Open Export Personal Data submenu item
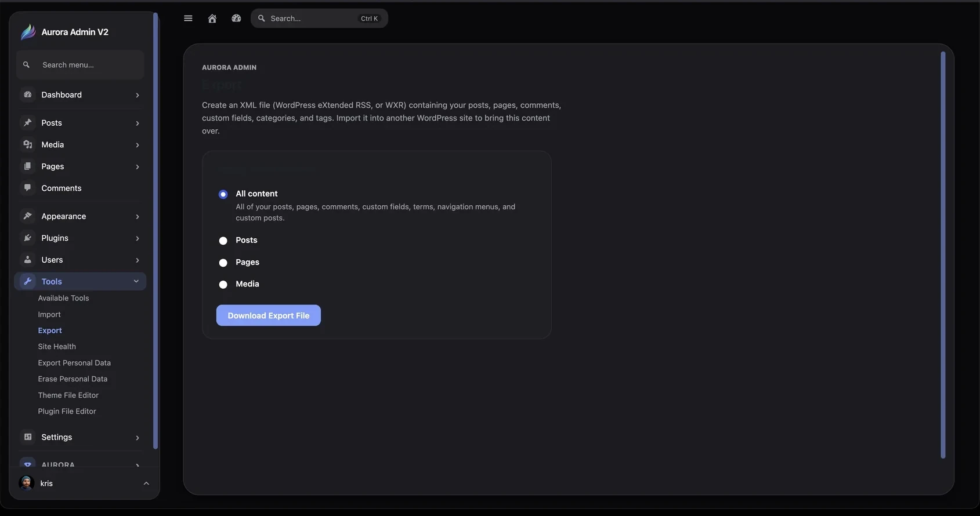Viewport: 980px width, 516px height. (74, 363)
